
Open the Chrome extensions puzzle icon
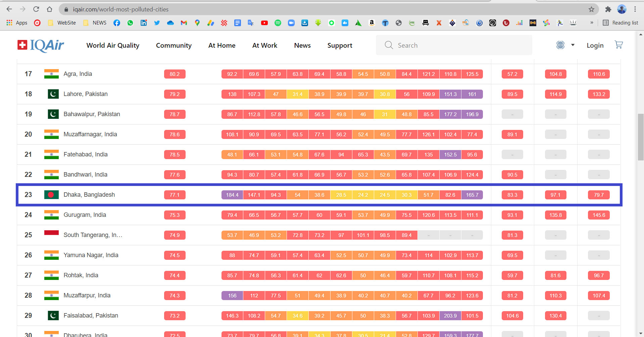(608, 9)
